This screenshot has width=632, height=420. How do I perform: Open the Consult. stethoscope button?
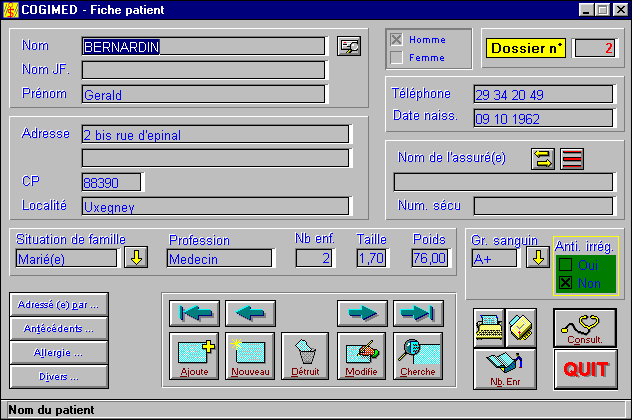[x=584, y=328]
